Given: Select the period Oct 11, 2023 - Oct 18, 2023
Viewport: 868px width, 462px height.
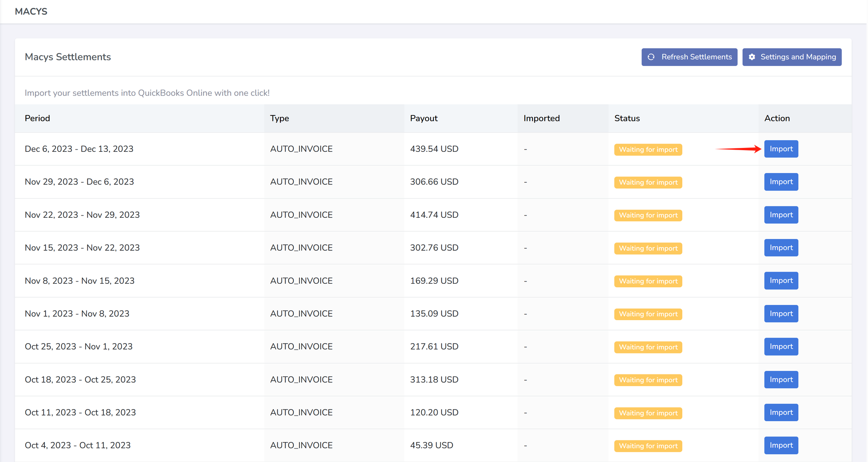Looking at the screenshot, I should click(x=80, y=413).
